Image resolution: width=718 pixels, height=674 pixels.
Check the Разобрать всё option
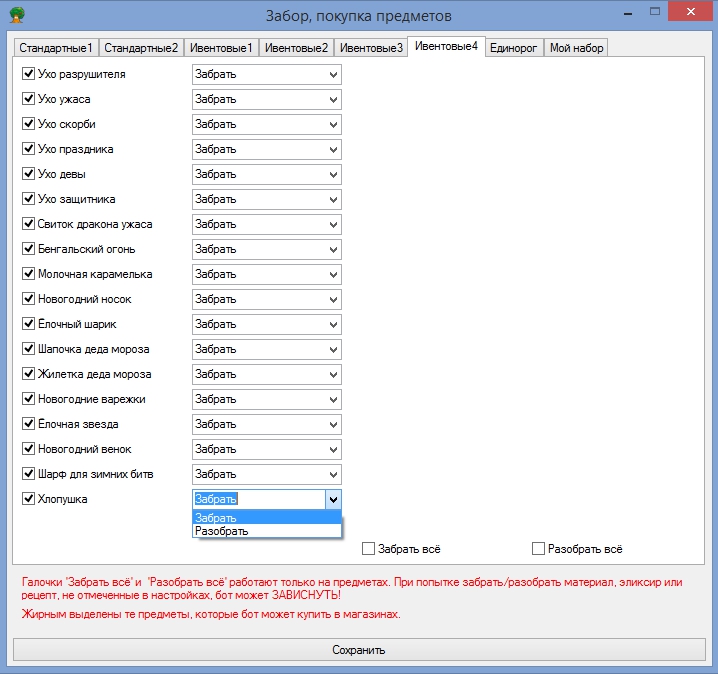[x=539, y=549]
